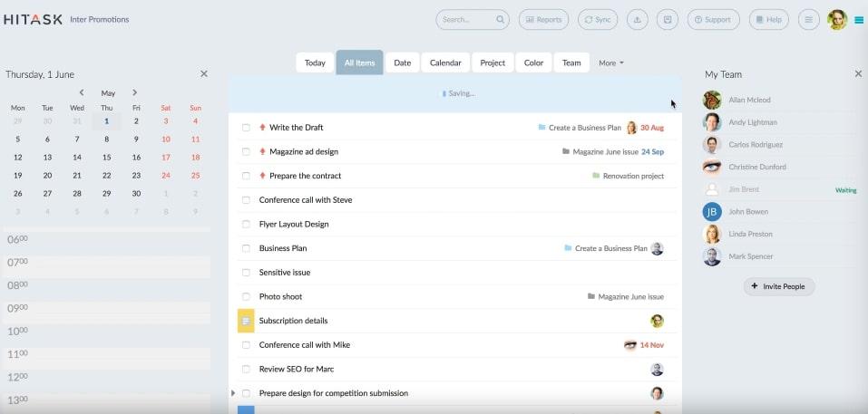
Task: Open the Help button
Action: pos(769,19)
